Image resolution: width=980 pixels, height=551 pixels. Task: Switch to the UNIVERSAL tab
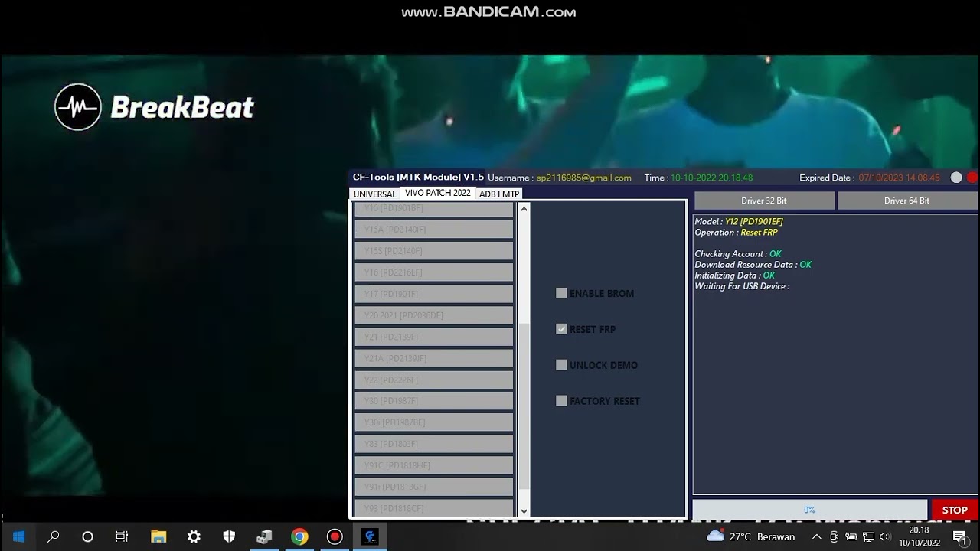[x=374, y=194]
